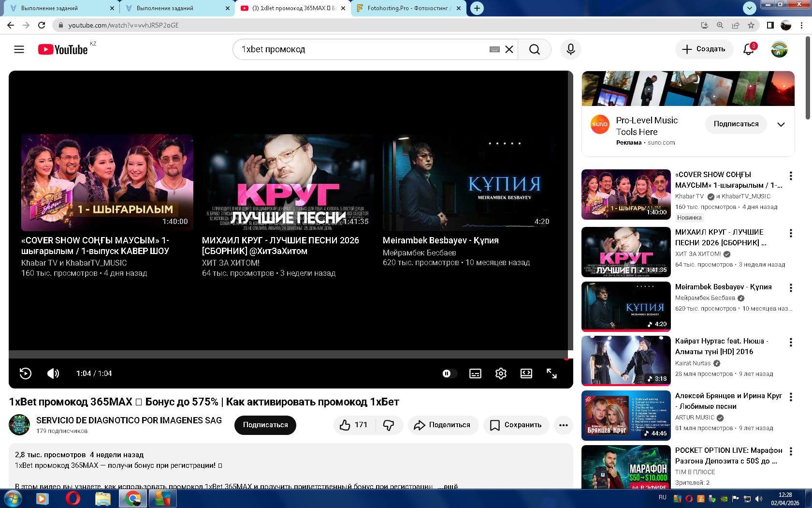
Task: Toggle subtitles in the player
Action: (x=475, y=374)
